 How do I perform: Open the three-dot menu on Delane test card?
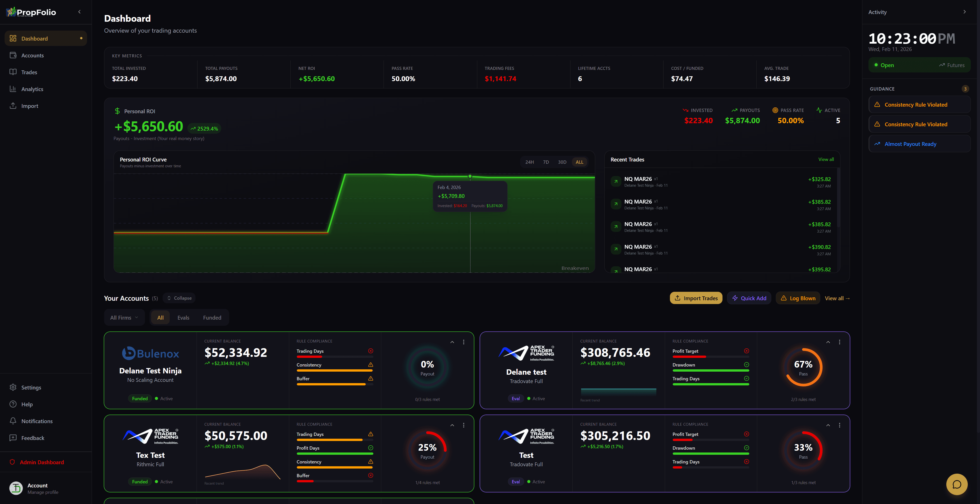[839, 342]
